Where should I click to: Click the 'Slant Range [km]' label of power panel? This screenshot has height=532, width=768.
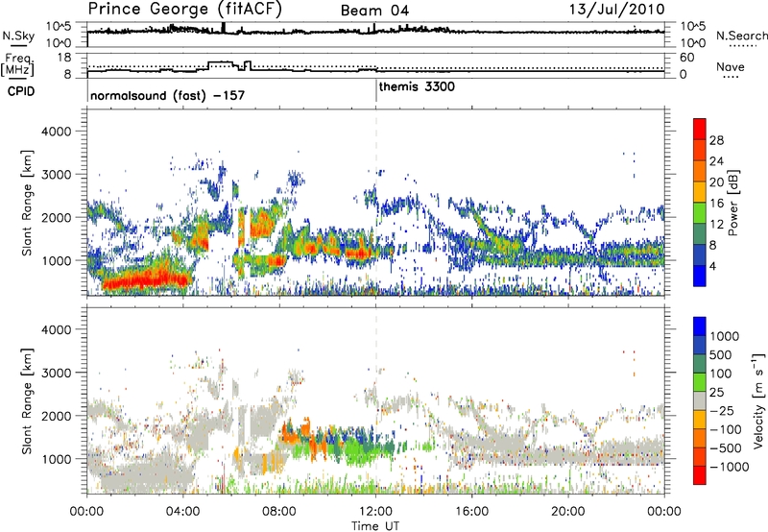pyautogui.click(x=27, y=203)
